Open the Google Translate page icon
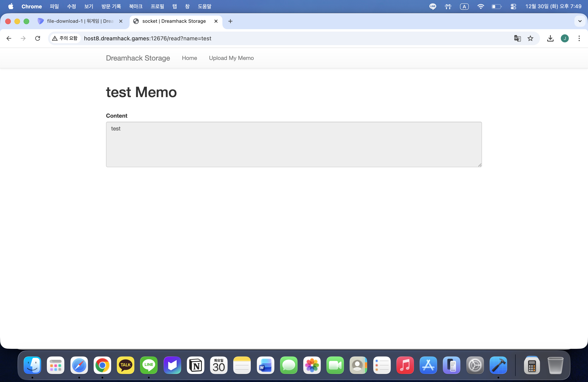This screenshot has width=588, height=382. coord(517,38)
